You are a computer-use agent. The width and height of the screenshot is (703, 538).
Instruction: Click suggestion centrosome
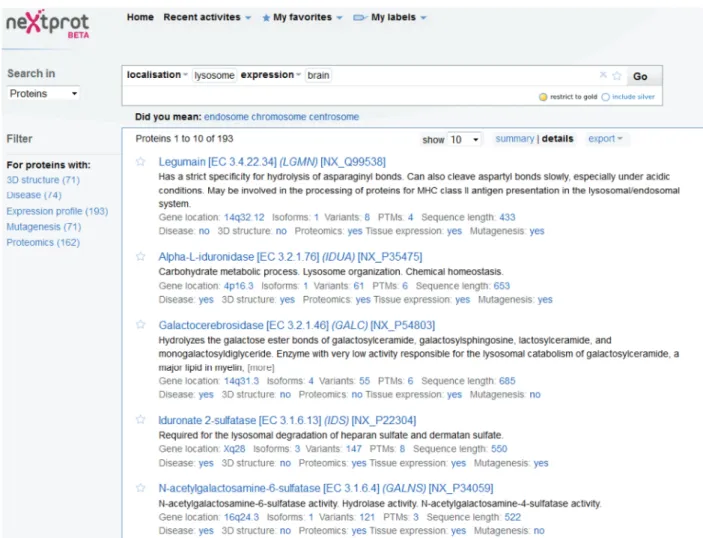(x=334, y=117)
